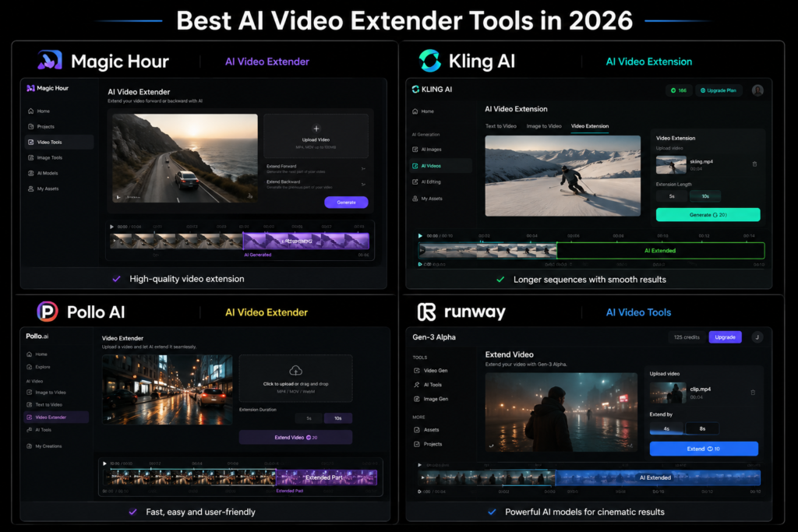
Task: Select 4s under Extend by in Runway
Action: (667, 428)
